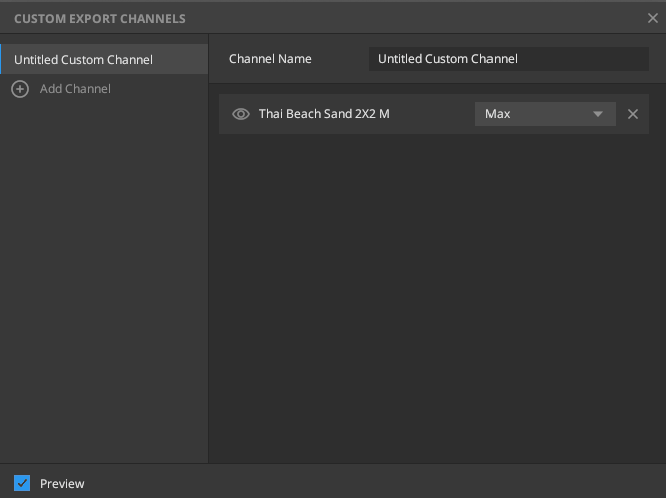
Task: Remove the Thai Beach Sand 2X2 M entry
Action: click(x=632, y=114)
